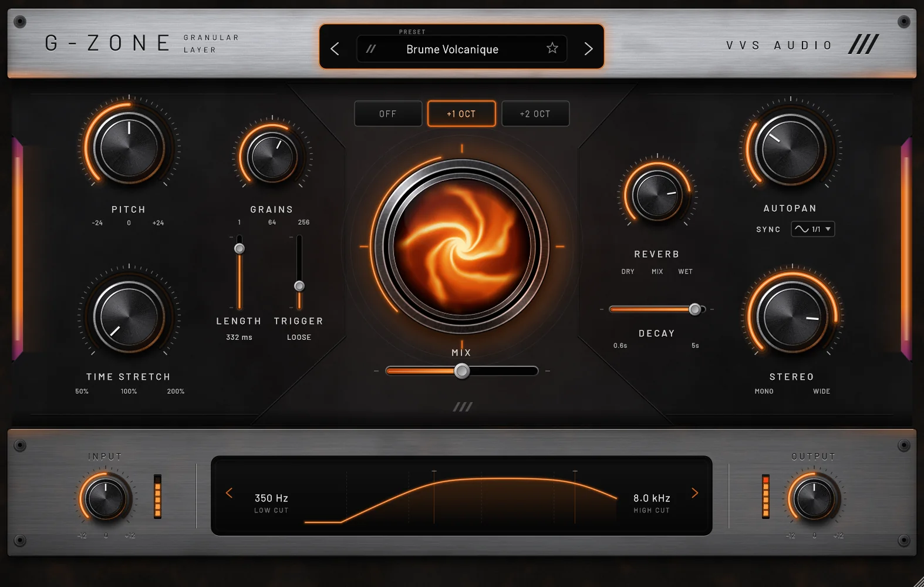
Task: Click the Time Stretch knob
Action: tap(129, 317)
